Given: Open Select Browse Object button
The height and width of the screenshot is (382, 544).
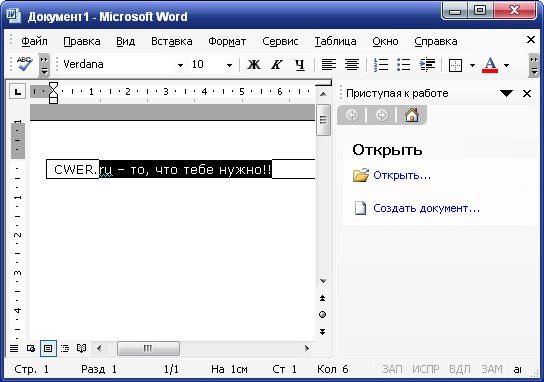Looking at the screenshot, I should point(323,315).
